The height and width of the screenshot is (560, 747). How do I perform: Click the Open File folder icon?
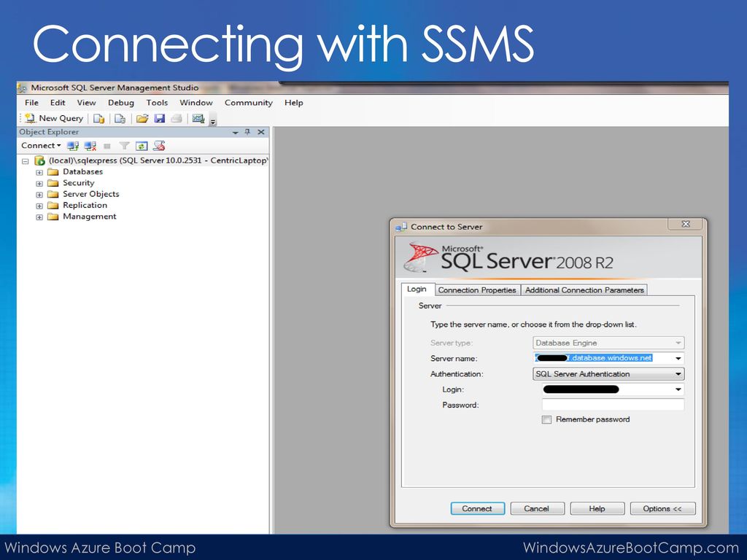(142, 119)
